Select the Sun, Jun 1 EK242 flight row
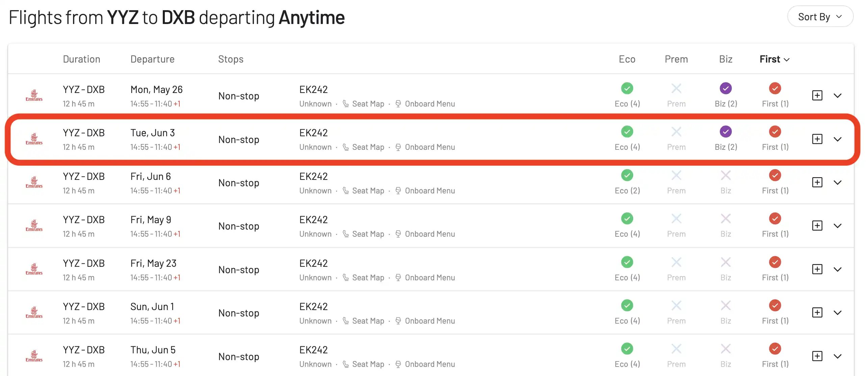 pyautogui.click(x=431, y=313)
